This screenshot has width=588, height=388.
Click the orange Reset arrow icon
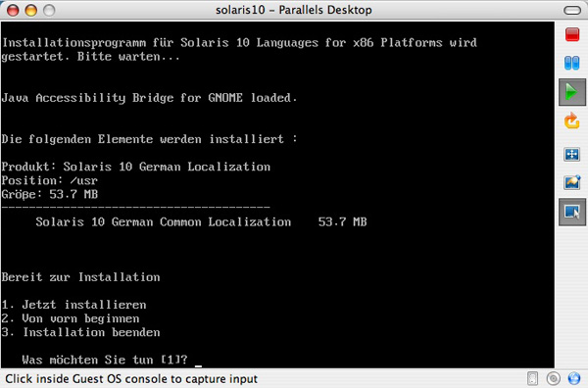point(572,121)
